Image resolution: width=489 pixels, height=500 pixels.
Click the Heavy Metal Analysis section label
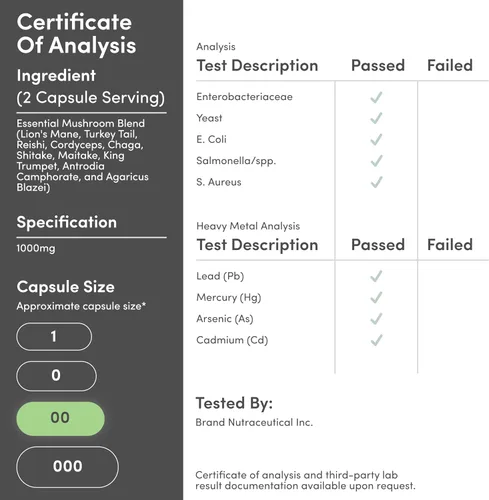point(248,226)
